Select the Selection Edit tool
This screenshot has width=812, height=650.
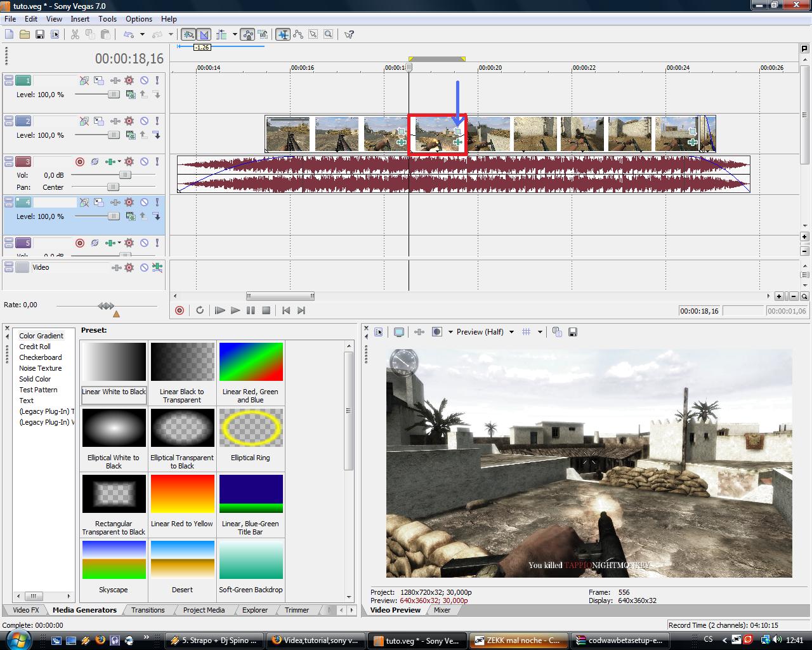click(x=313, y=34)
